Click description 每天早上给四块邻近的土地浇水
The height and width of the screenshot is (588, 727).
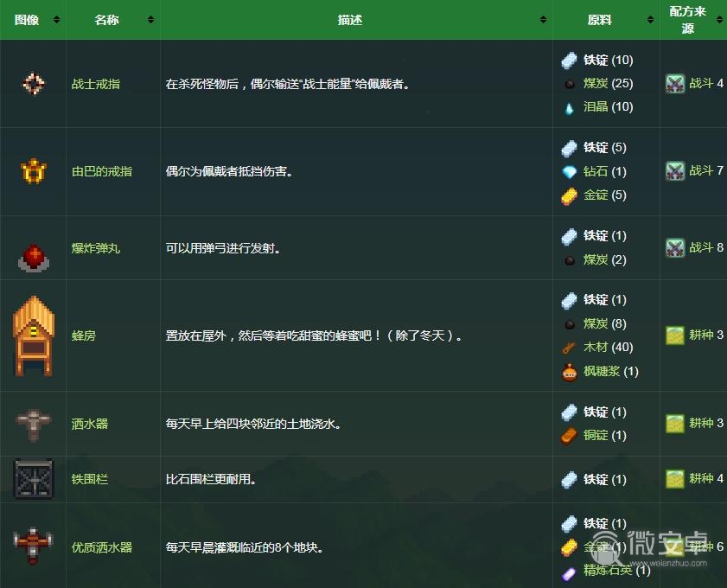[253, 424]
